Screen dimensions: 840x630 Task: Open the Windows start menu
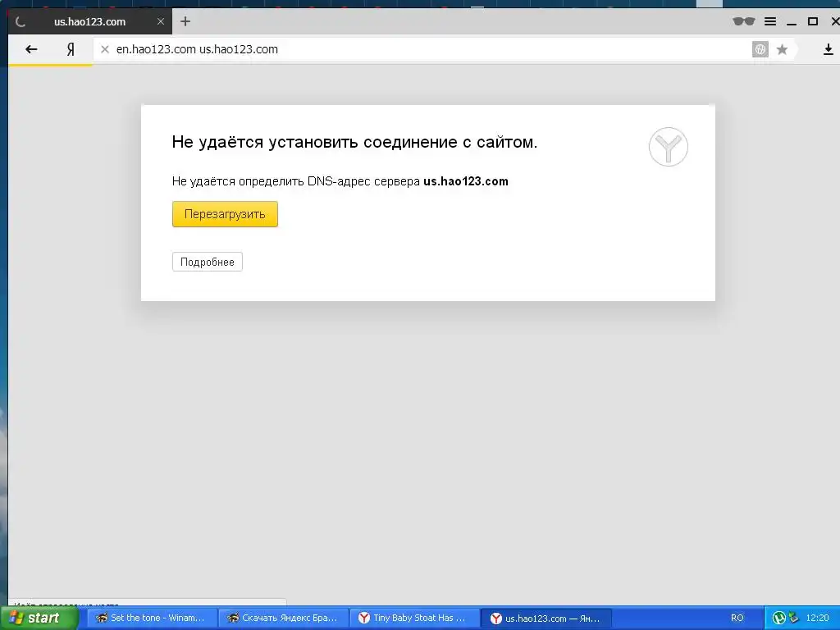[x=39, y=618]
